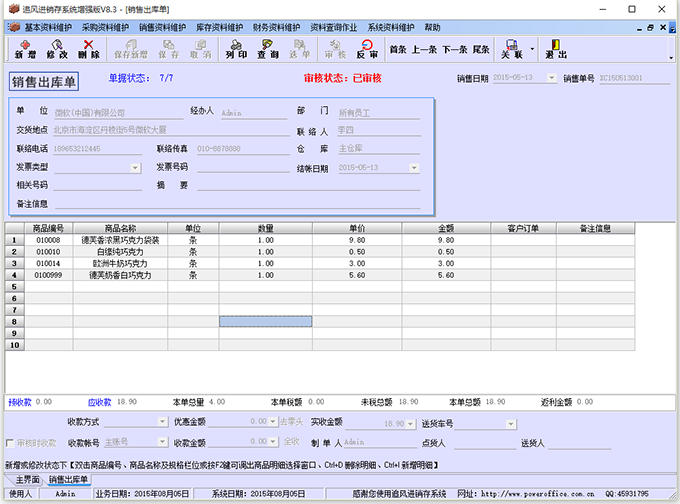Click the 新增 (New) toolbar icon
680x504 pixels.
click(25, 48)
